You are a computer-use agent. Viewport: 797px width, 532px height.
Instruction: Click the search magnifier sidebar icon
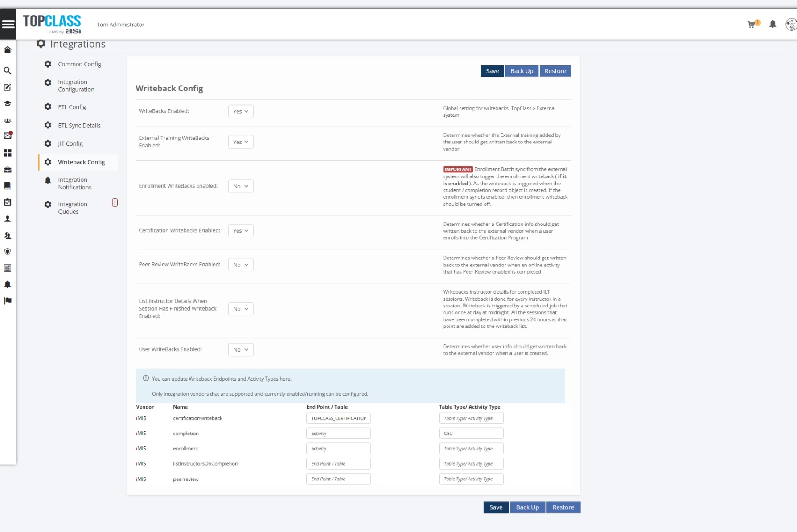coord(8,71)
